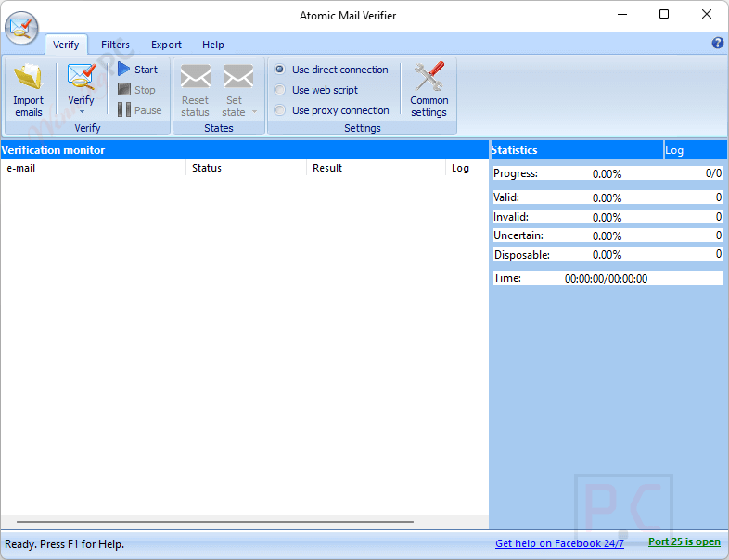Select Use proxy connection radio button
This screenshot has height=560, width=729.
coord(280,110)
